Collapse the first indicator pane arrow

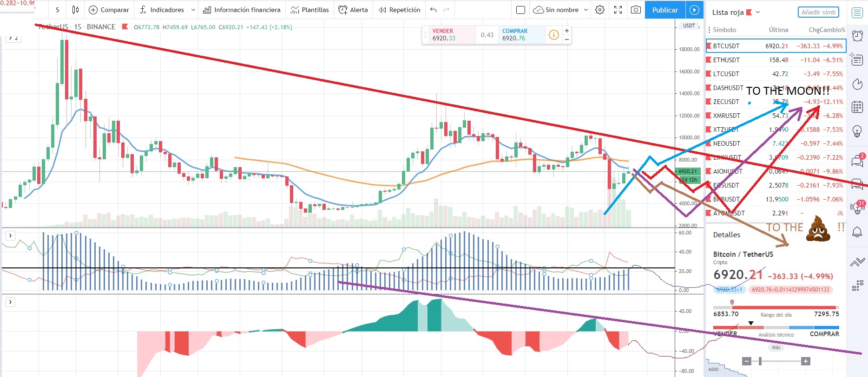click(10, 235)
